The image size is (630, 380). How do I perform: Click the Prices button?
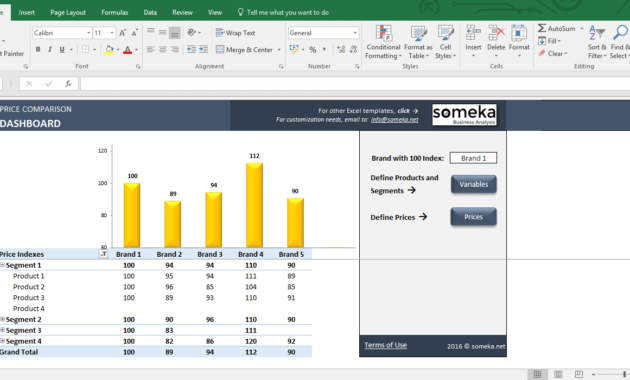pyautogui.click(x=474, y=217)
